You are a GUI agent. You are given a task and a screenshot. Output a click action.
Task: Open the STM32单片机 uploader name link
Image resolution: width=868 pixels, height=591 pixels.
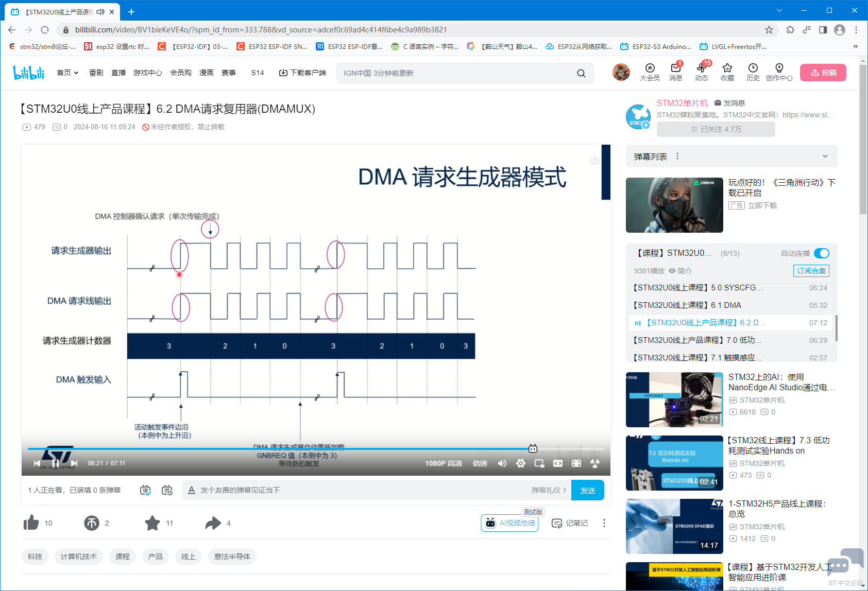(x=682, y=103)
